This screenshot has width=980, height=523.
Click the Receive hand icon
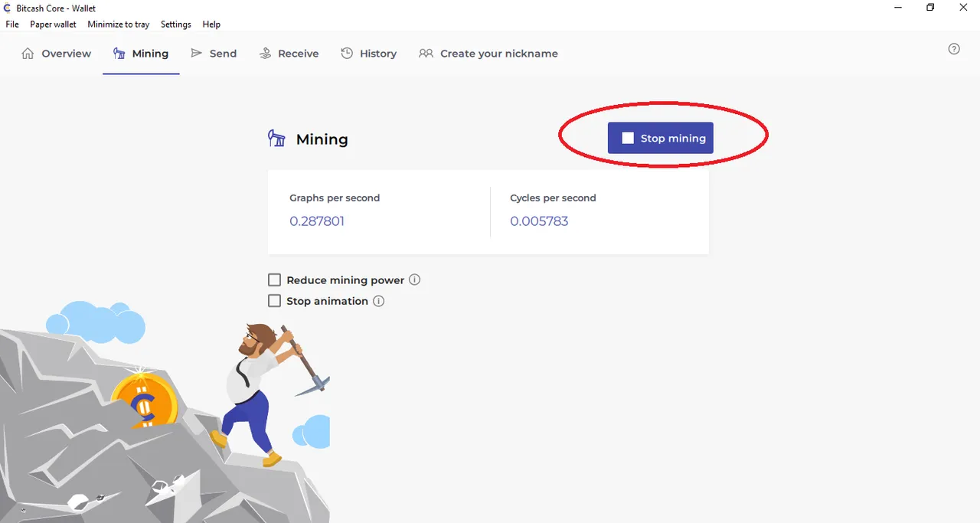tap(266, 54)
